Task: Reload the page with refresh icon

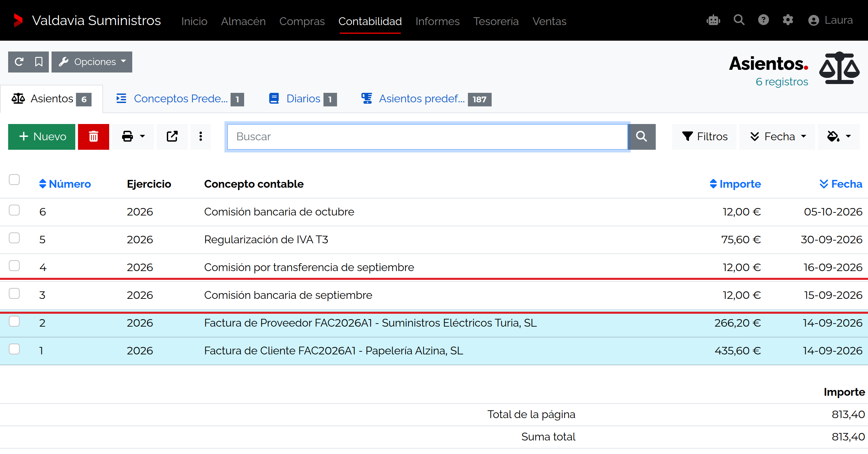Action: pyautogui.click(x=19, y=62)
